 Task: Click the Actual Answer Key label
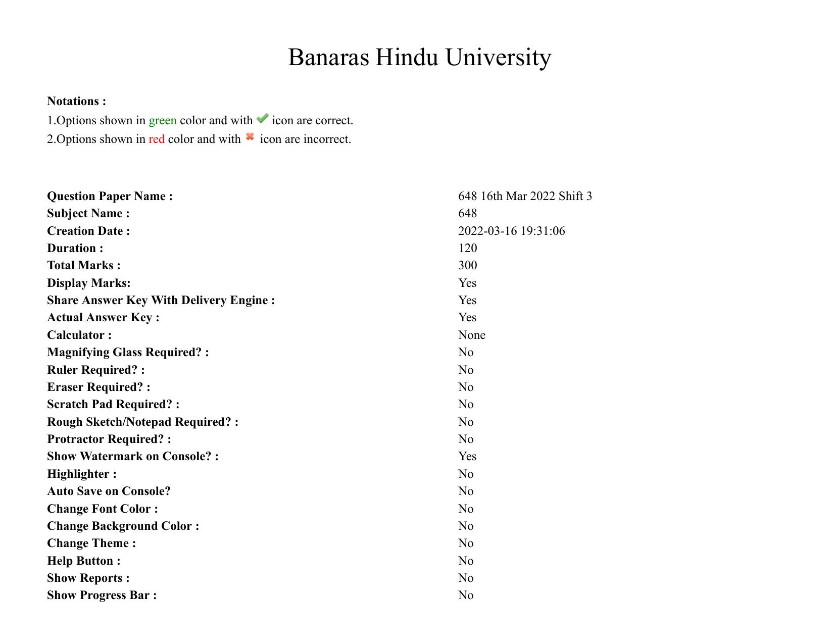pos(103,317)
